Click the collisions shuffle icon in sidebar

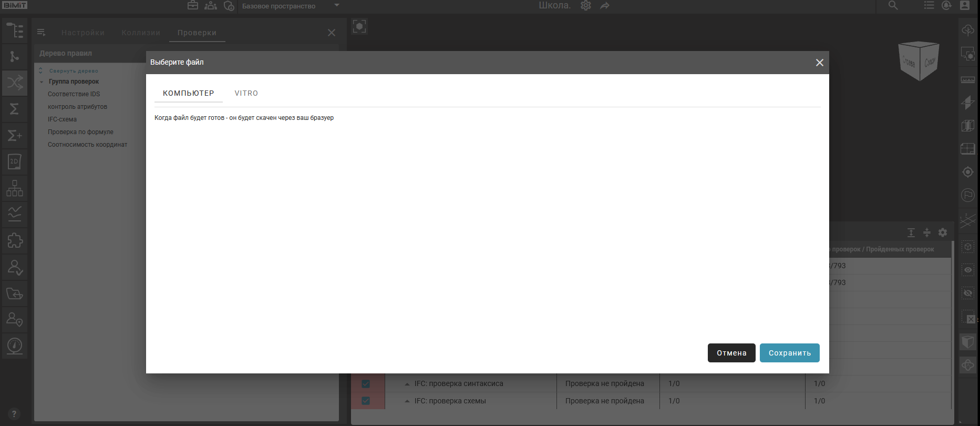(x=15, y=83)
